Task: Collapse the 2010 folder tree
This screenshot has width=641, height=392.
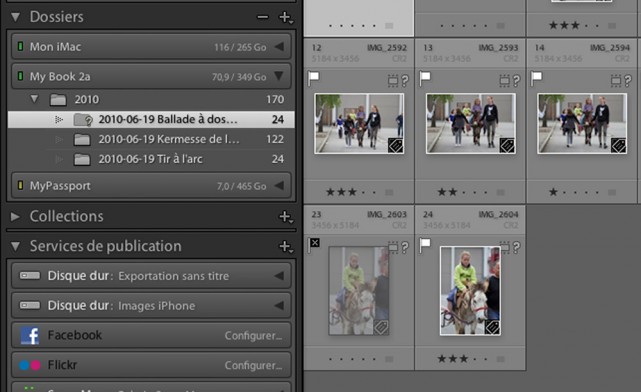Action: click(34, 99)
